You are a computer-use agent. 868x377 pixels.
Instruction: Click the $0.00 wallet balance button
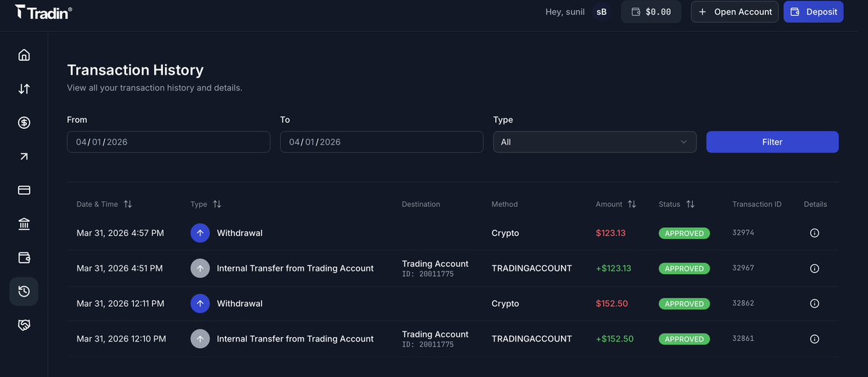651,12
